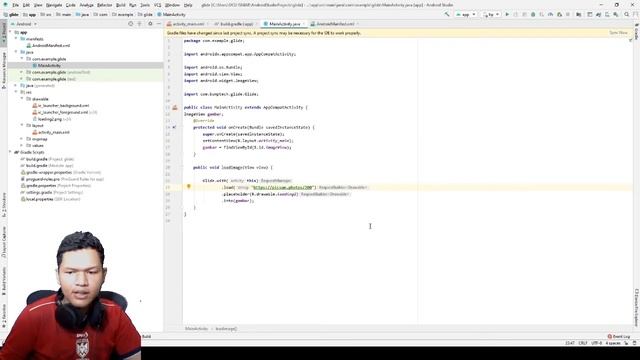Click the Make Project hammer icon

point(447,14)
